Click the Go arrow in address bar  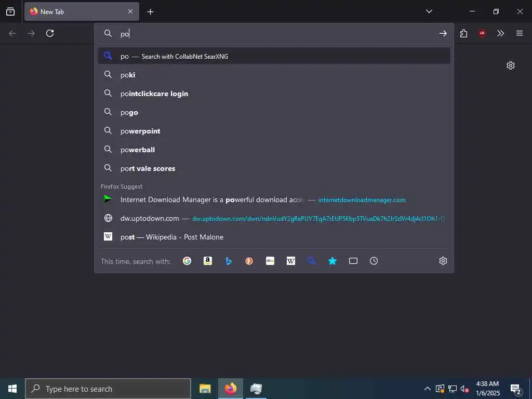(443, 33)
